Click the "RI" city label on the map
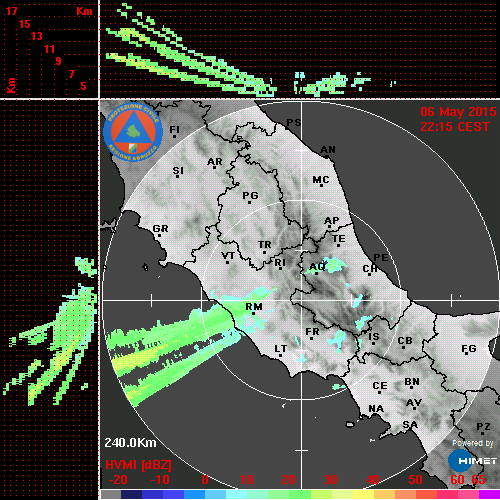Screen dimensions: 500x500 [280, 263]
